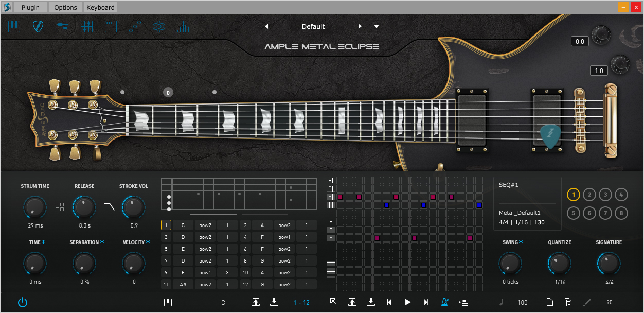Play the strummer sequence

coord(408,302)
